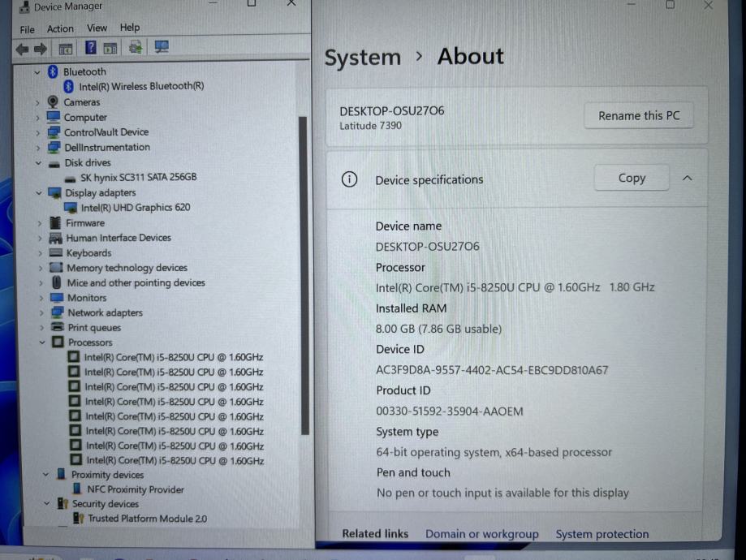Click the Intel(R) Wireless Bluetooth(R) device icon
Image resolution: width=746 pixels, height=560 pixels.
68,86
